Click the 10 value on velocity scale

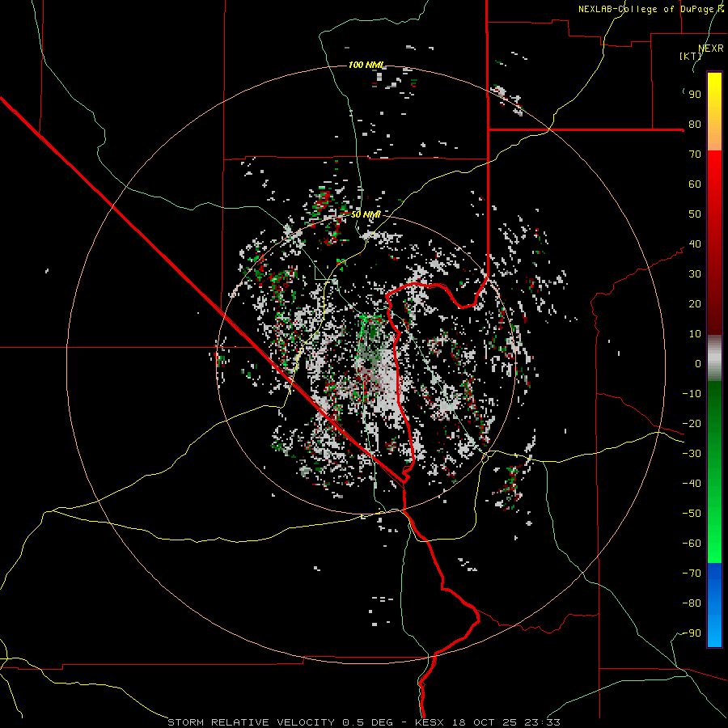[x=695, y=334]
